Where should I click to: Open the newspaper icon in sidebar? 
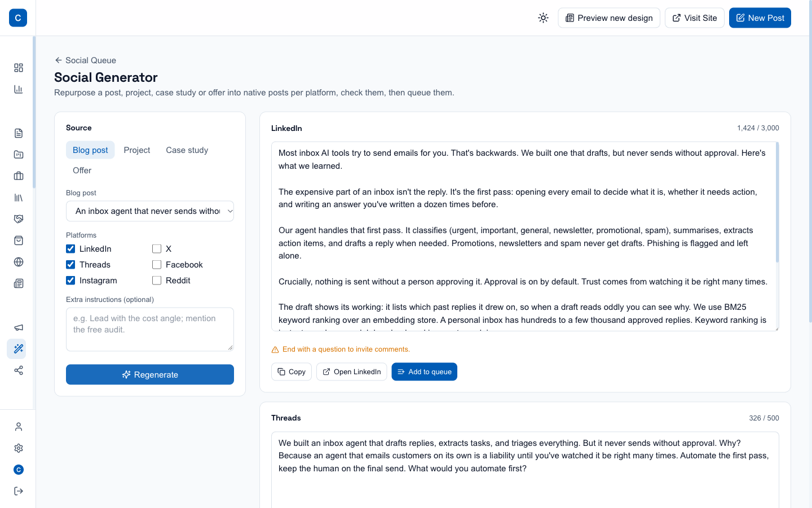point(19,283)
